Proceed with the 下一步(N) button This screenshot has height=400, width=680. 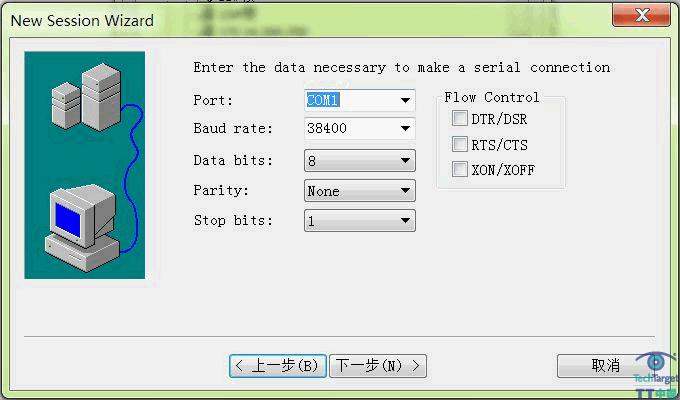coord(379,366)
